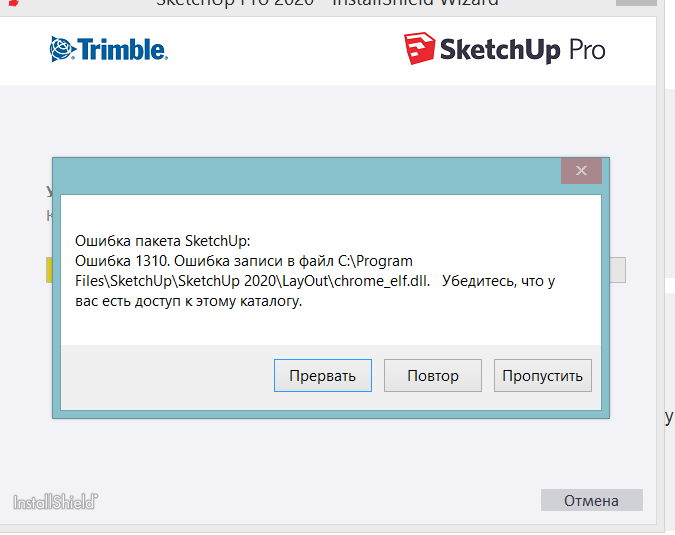Click the chrome_elf.dll file path text
Screen dimensions: 675x535
(253, 281)
